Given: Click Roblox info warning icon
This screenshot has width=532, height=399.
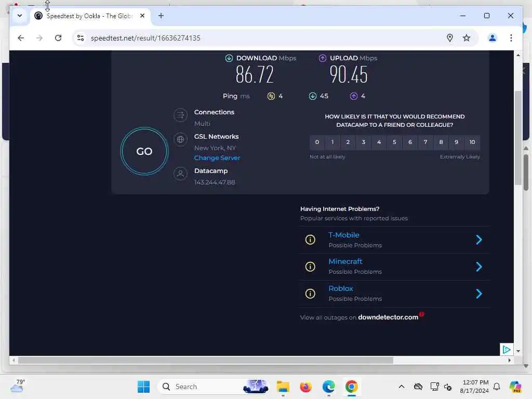Looking at the screenshot, I should click(x=310, y=294).
